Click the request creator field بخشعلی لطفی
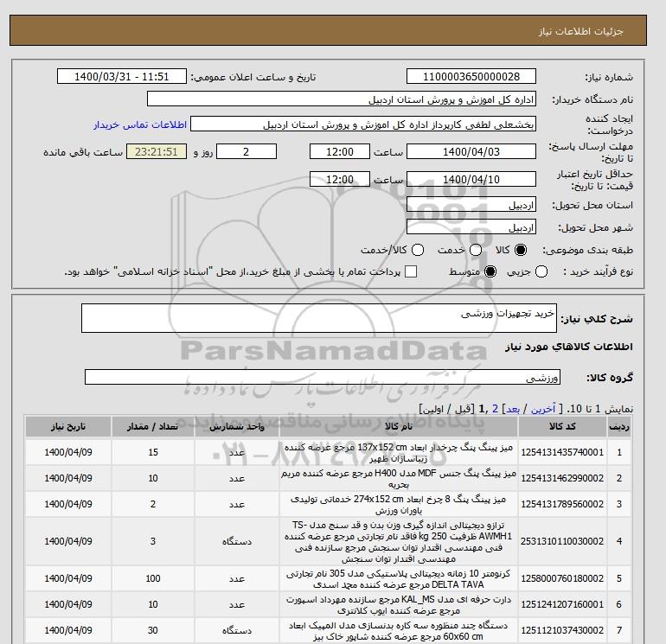This screenshot has width=666, height=644. coord(363,124)
